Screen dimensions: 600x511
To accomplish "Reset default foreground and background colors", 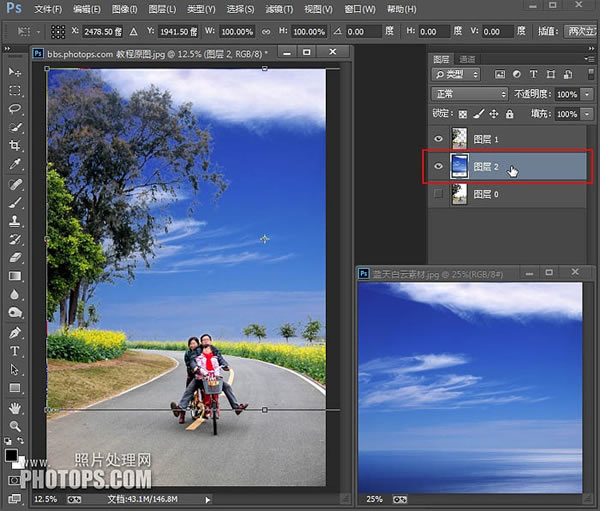I will 8,441.
